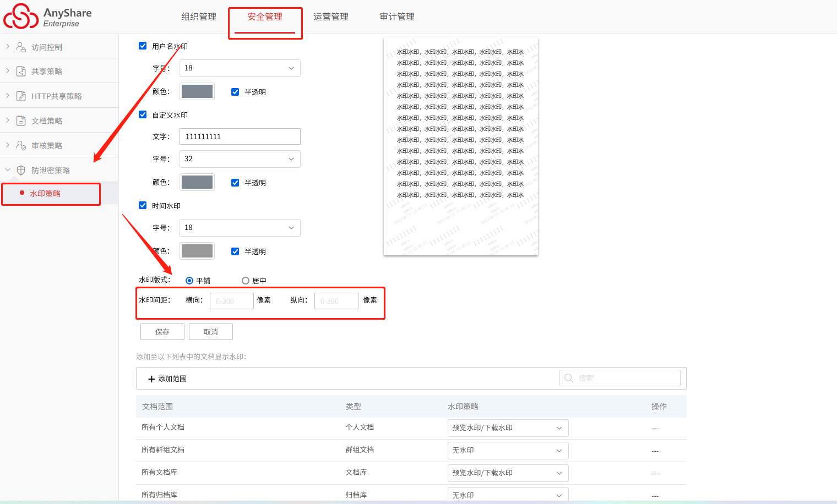This screenshot has width=837, height=504.
Task: Open the 用户名水印 color swatch
Action: point(197,91)
